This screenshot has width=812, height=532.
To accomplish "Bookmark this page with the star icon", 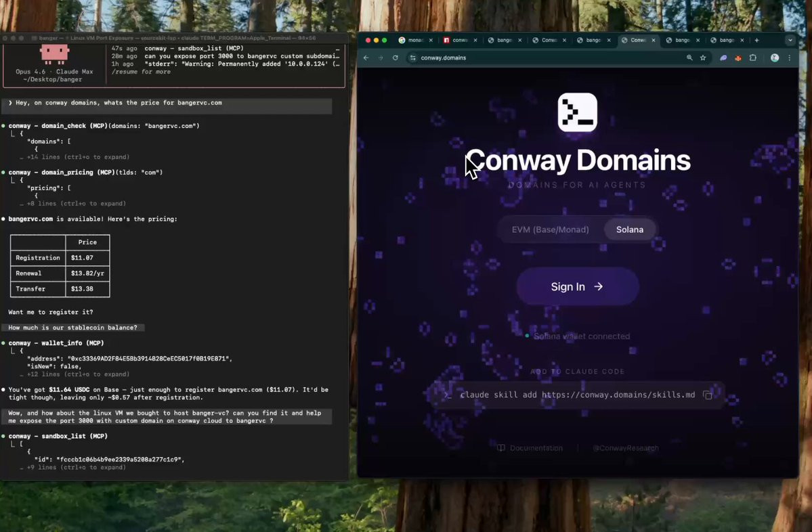I will pos(703,58).
